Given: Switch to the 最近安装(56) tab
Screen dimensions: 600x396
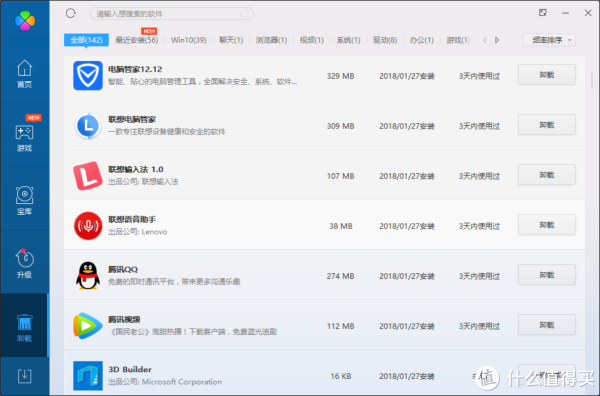Looking at the screenshot, I should (137, 40).
